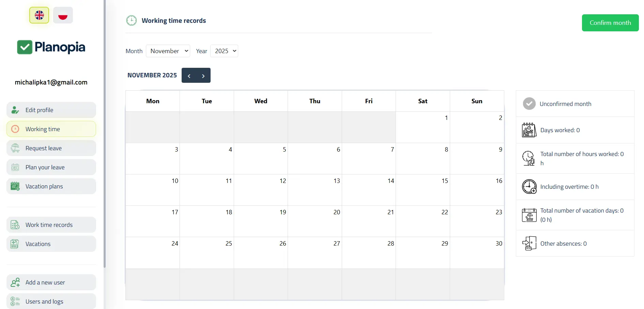
Task: Click the Users and logs icon
Action: [x=15, y=302]
